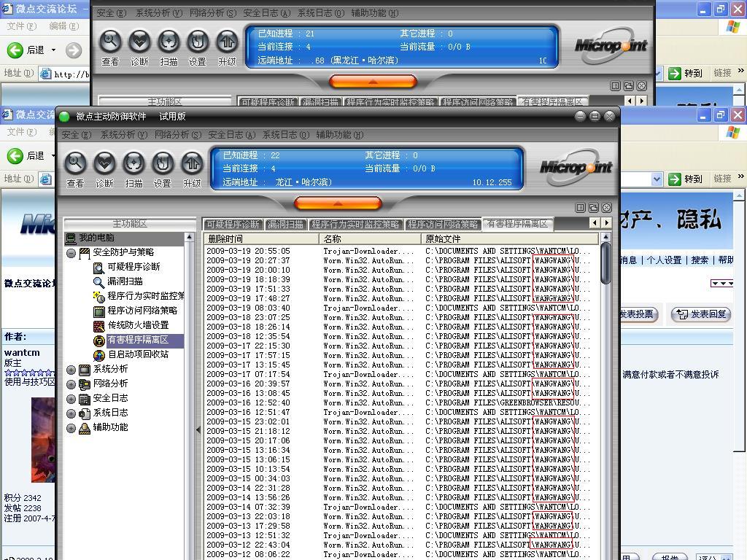Image resolution: width=747 pixels, height=560 pixels.
Task: Click the cascade-windows icon above the front window tabs
Action: tap(594, 208)
